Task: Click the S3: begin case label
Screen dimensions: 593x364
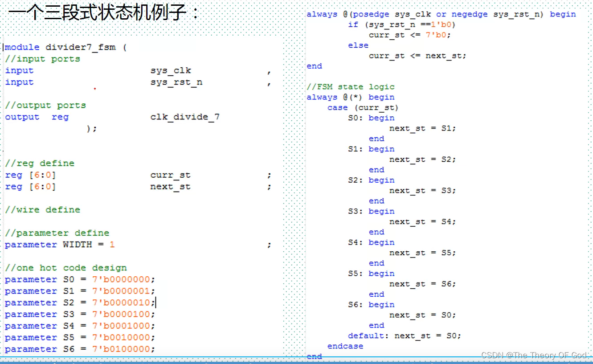Action: [x=372, y=211]
